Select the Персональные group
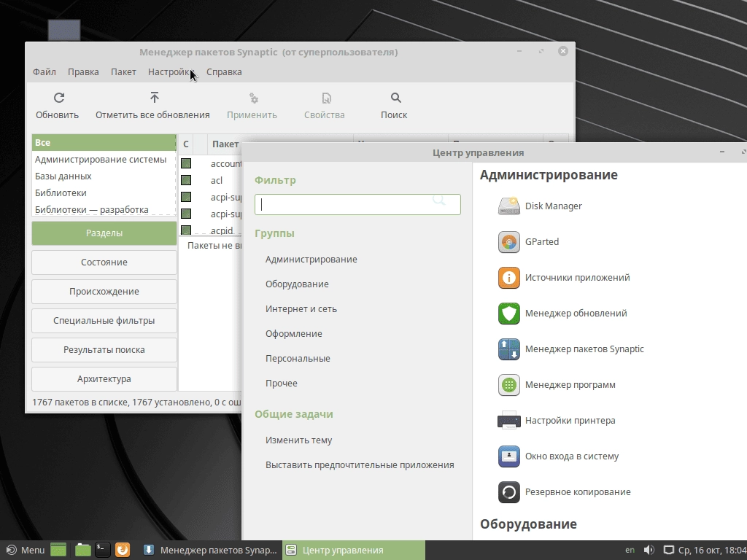 pos(298,359)
